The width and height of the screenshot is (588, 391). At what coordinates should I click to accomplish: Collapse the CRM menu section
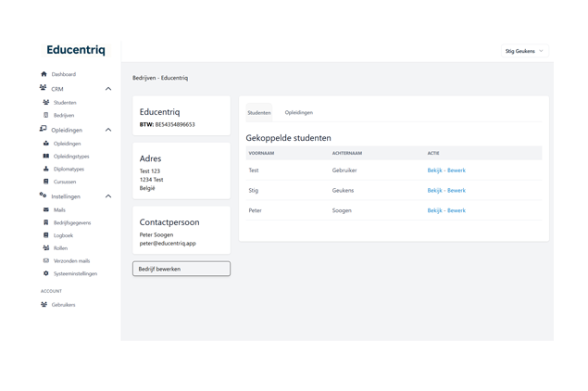point(108,89)
